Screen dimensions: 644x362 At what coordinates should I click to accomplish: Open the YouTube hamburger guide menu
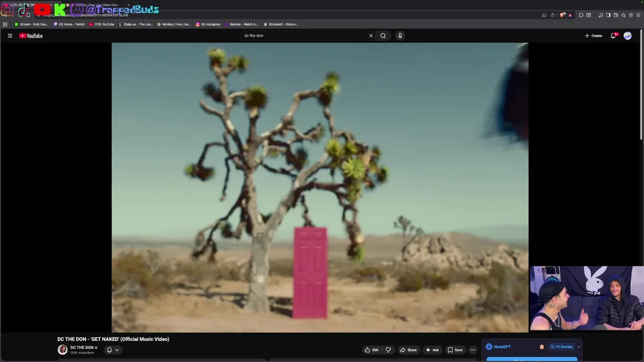pos(10,36)
